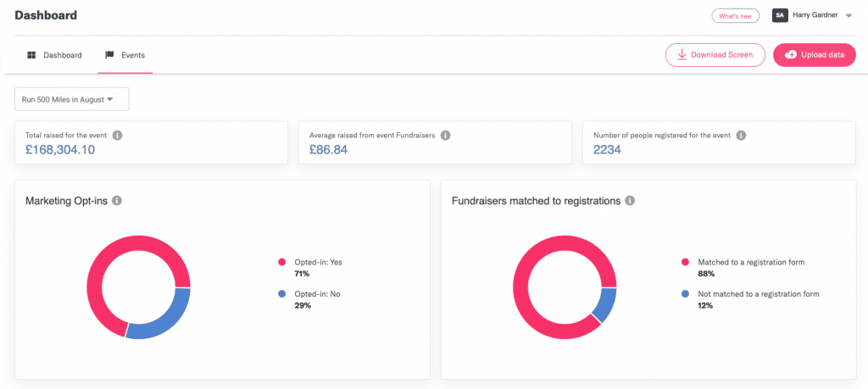Image resolution: width=868 pixels, height=389 pixels.
Task: Open info tooltip for Fundraisers matched to registrations
Action: pyautogui.click(x=630, y=201)
